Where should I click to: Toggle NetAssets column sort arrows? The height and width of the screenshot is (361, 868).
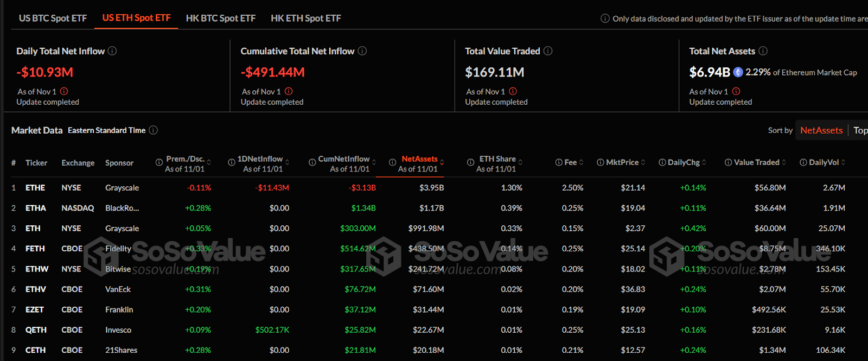(442, 162)
